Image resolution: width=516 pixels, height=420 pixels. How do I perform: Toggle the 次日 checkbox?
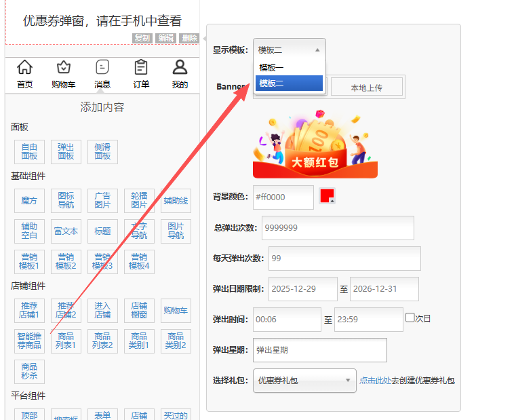click(x=410, y=318)
